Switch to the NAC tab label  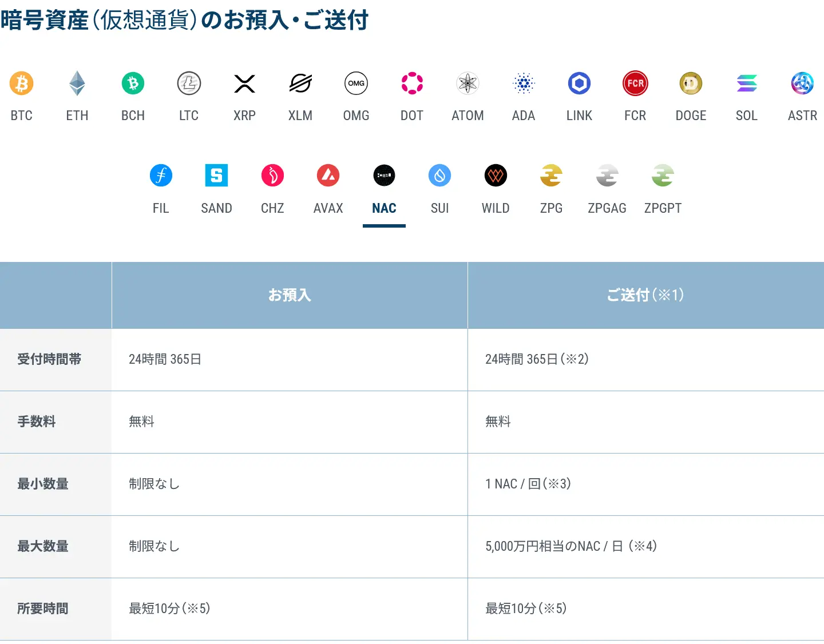[x=384, y=208]
